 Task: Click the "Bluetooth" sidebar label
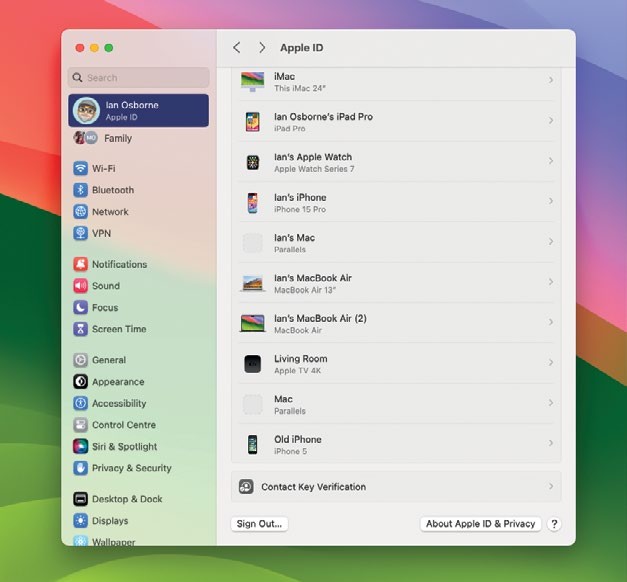[x=113, y=190]
